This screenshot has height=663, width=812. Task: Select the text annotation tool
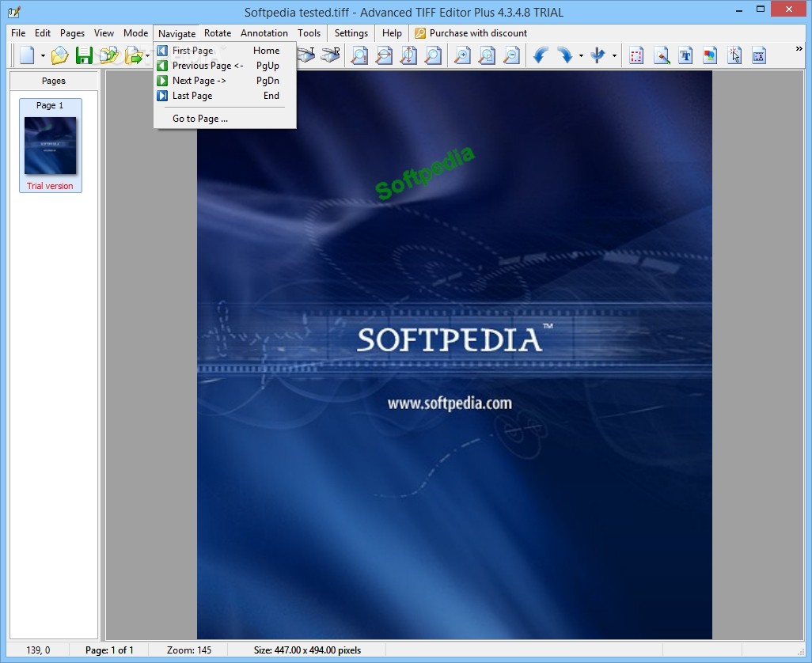click(685, 55)
